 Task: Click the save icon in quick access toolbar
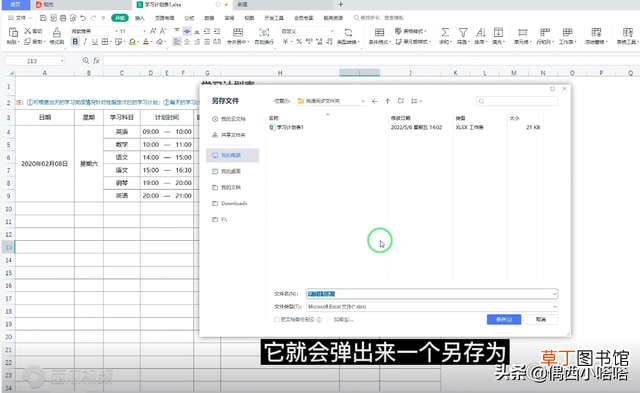(x=43, y=18)
